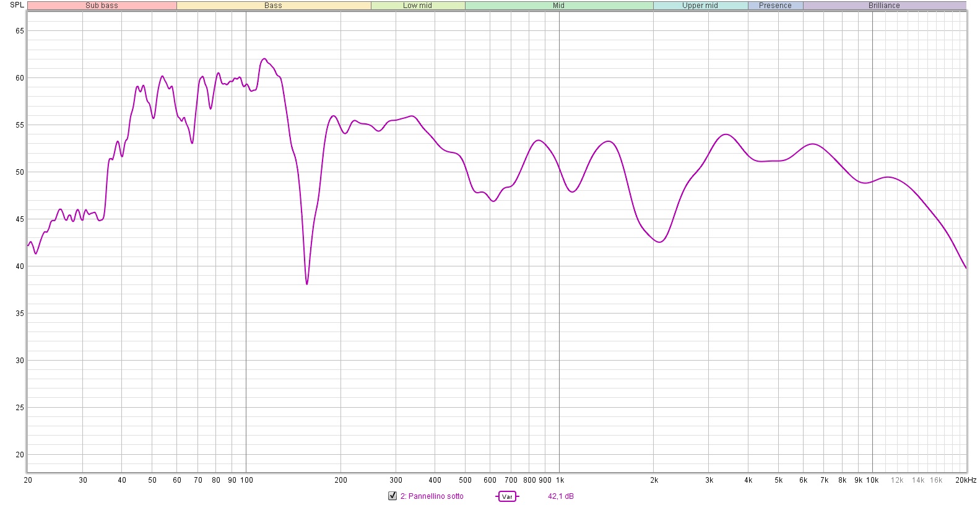Click the 45 dB vertical axis tick label
Screen dimensions: 980x505
[20, 219]
